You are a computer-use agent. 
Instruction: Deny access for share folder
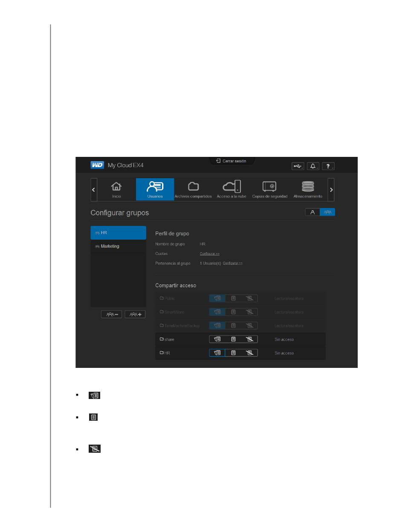pos(249,339)
